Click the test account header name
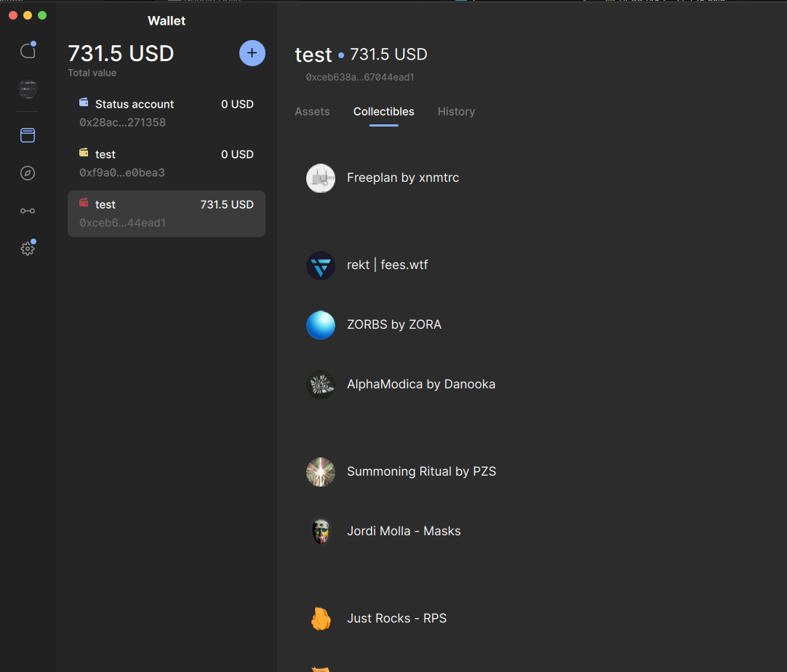 313,55
